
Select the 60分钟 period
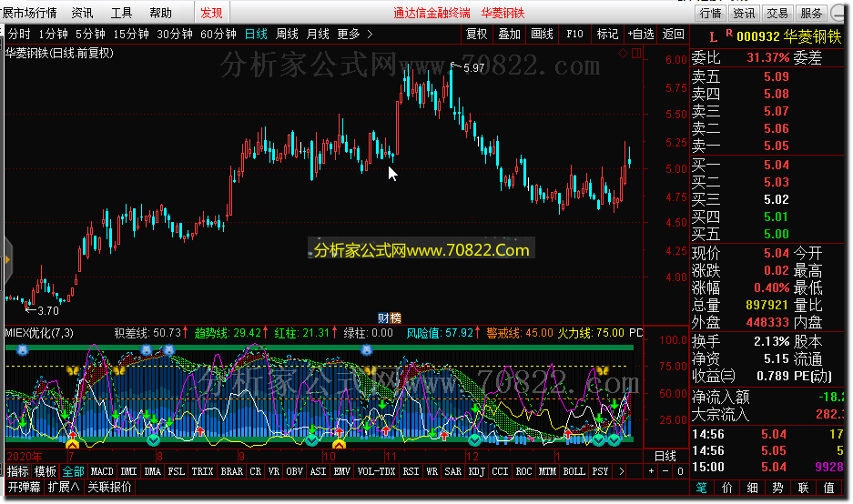[x=218, y=35]
